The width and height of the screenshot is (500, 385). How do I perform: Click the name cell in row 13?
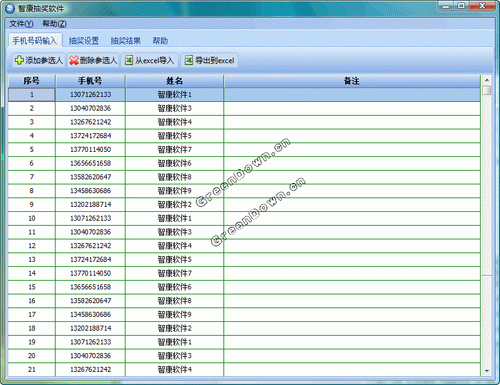[x=174, y=259]
